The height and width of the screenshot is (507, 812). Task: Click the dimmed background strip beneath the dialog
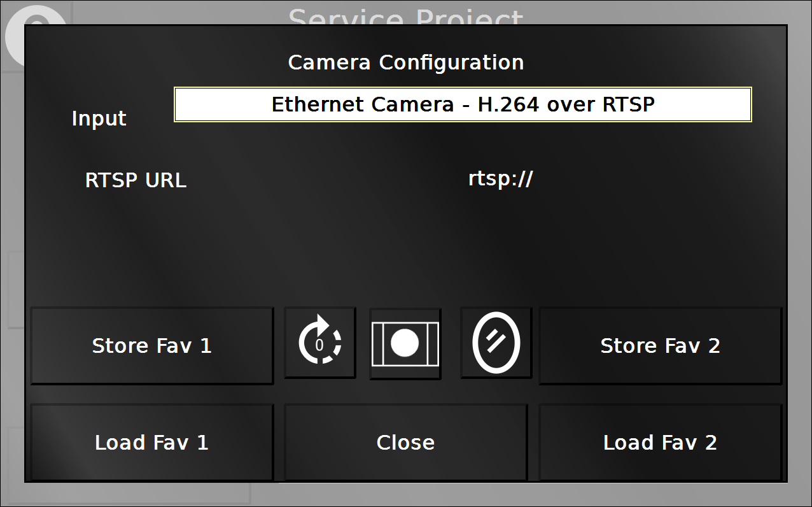click(x=405, y=495)
